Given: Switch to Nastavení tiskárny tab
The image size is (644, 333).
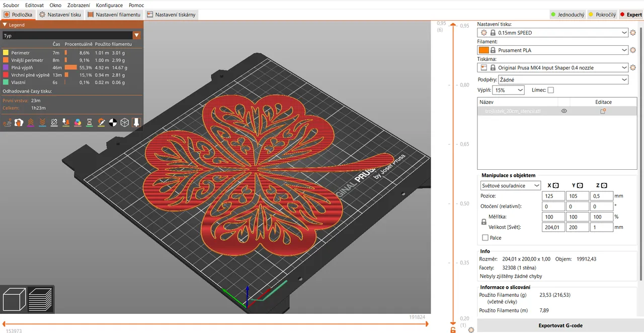Looking at the screenshot, I should [x=171, y=15].
